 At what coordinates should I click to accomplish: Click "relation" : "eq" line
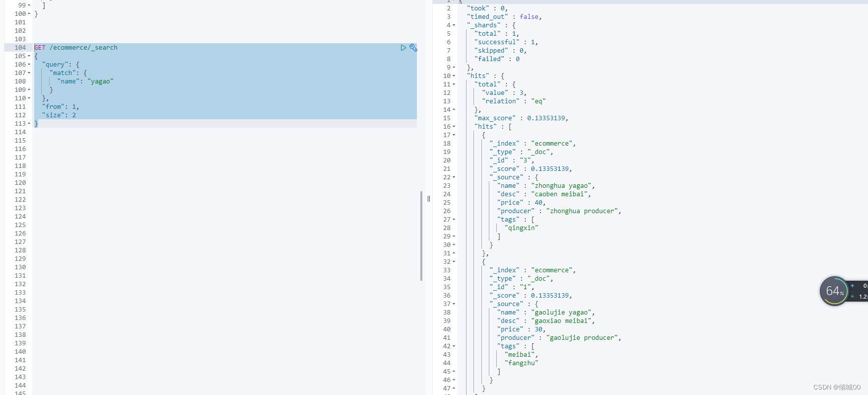(x=514, y=101)
